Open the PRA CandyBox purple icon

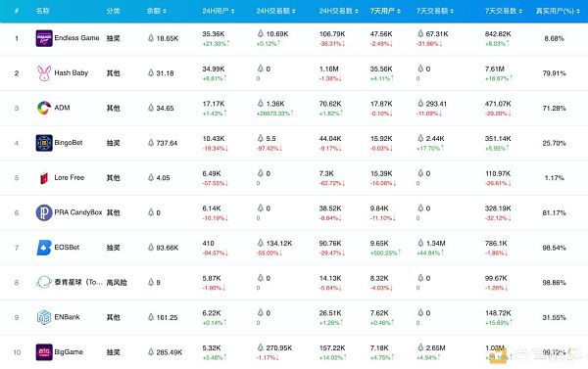point(44,212)
